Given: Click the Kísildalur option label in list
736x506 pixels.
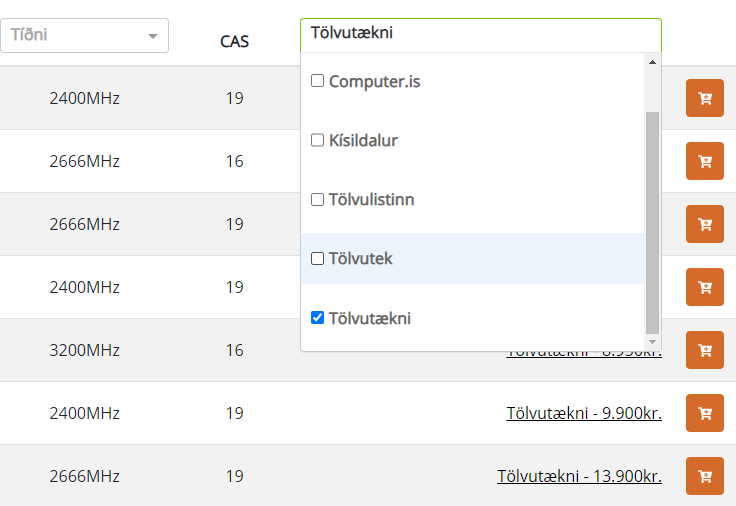Looking at the screenshot, I should (x=363, y=140).
